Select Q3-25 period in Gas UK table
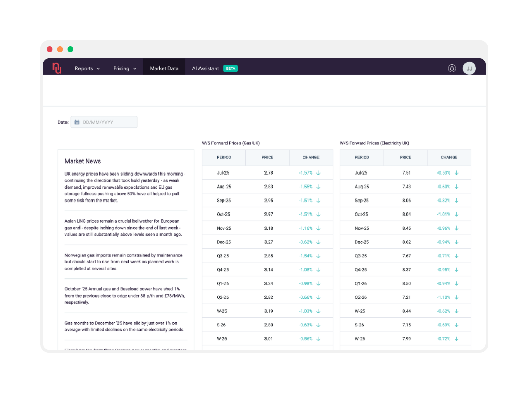This screenshot has width=532, height=399. point(223,256)
